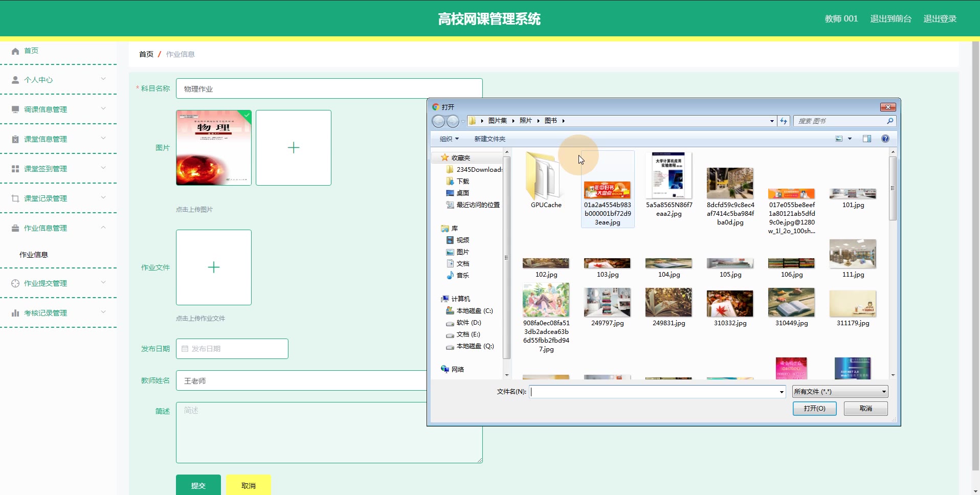Click the search magnifier in file dialog
The width and height of the screenshot is (980, 495).
[x=890, y=121]
